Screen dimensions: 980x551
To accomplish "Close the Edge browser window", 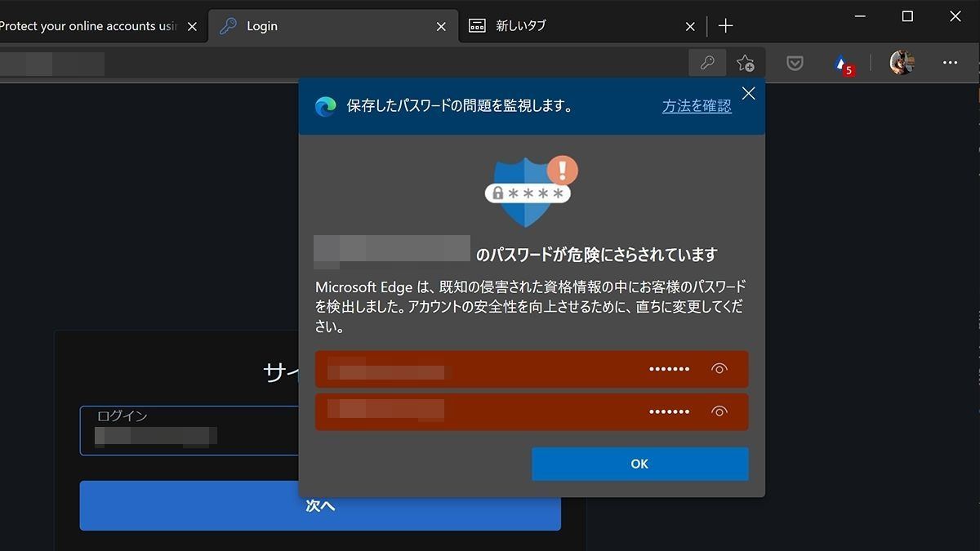I will coord(956,16).
